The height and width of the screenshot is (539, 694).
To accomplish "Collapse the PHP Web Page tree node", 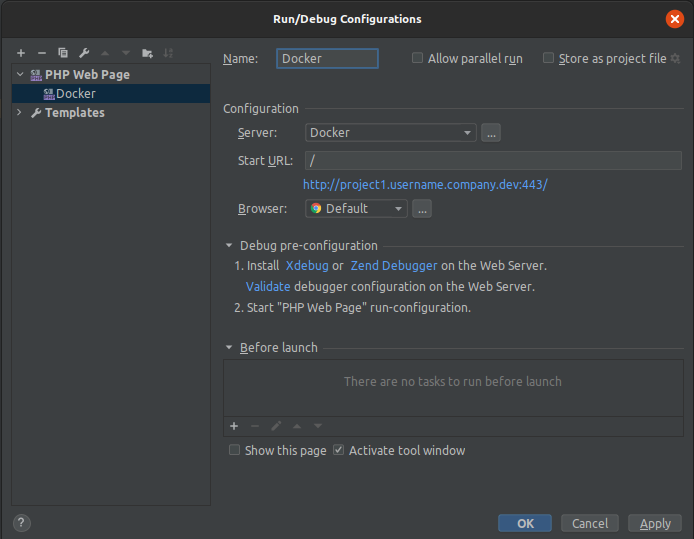I will tap(20, 74).
